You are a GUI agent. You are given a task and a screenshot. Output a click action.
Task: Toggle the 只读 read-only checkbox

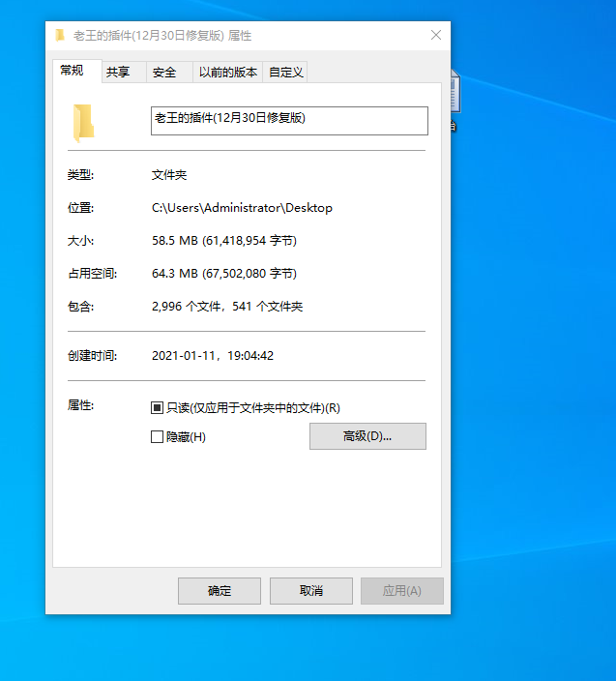(x=157, y=408)
